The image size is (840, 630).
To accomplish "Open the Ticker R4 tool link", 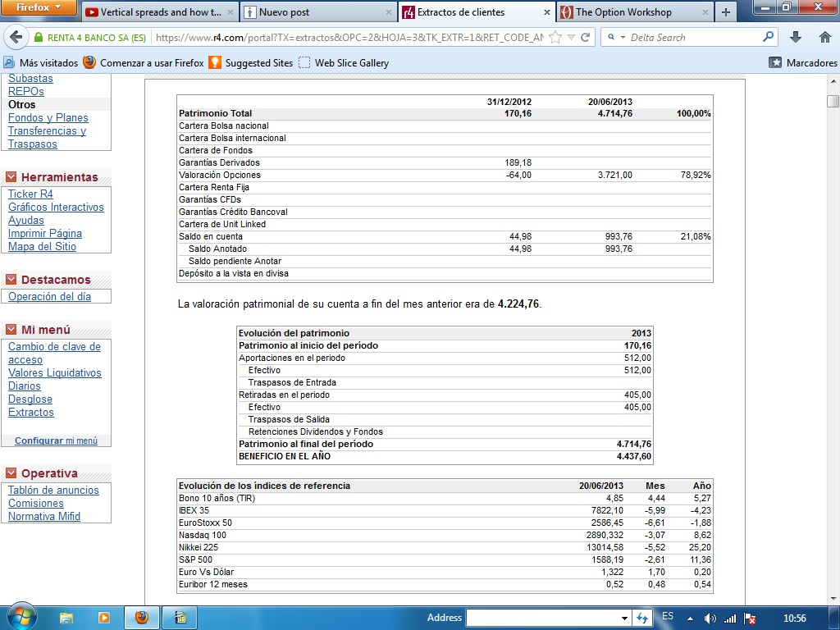I will click(x=30, y=194).
